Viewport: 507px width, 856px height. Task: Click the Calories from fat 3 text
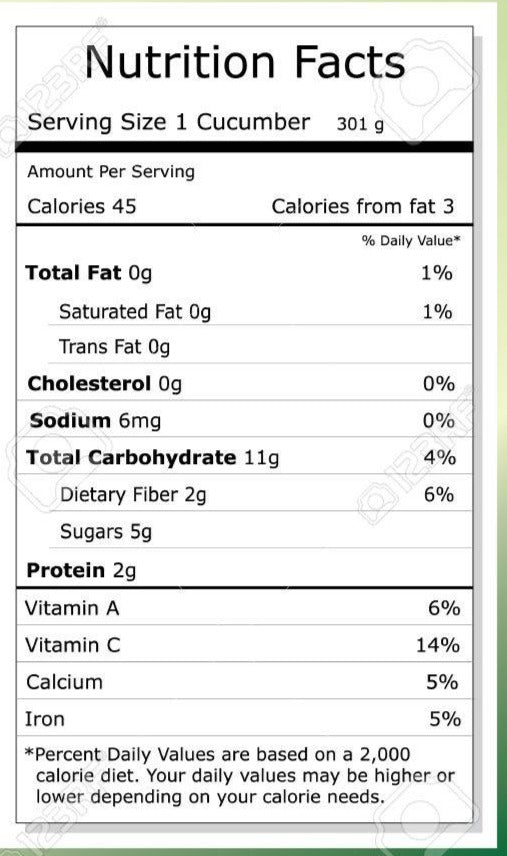[x=362, y=206]
